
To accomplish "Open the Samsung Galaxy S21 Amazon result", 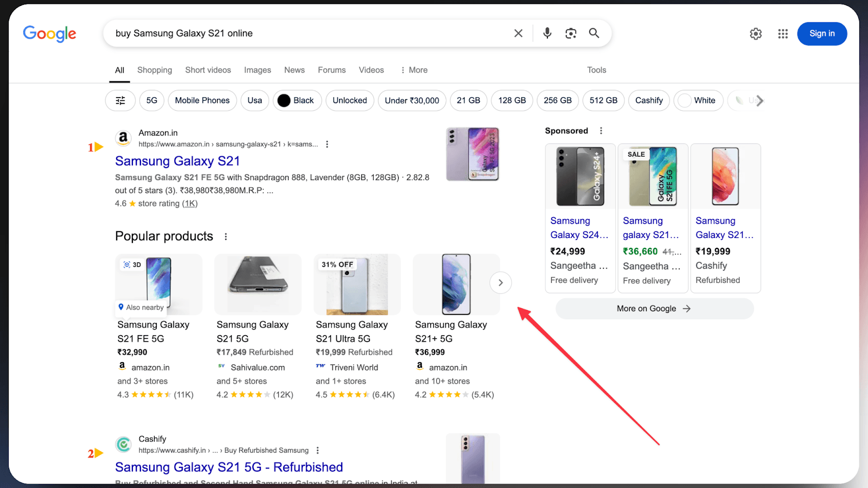I will tap(177, 161).
